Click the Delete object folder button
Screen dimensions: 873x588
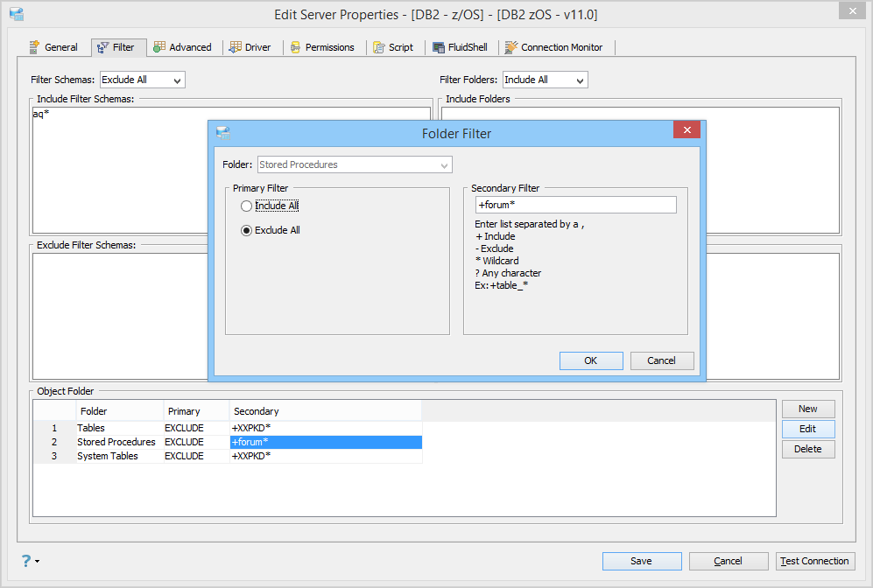click(808, 449)
